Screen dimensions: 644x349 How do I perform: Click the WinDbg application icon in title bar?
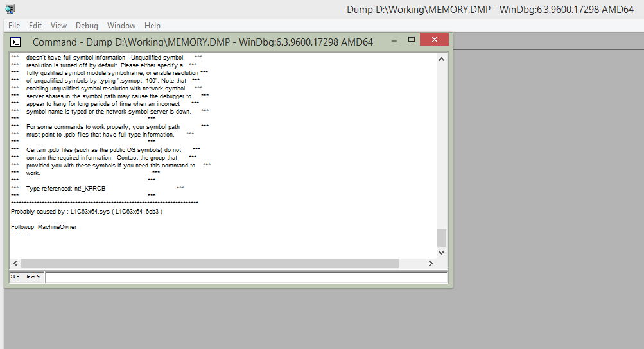click(10, 9)
